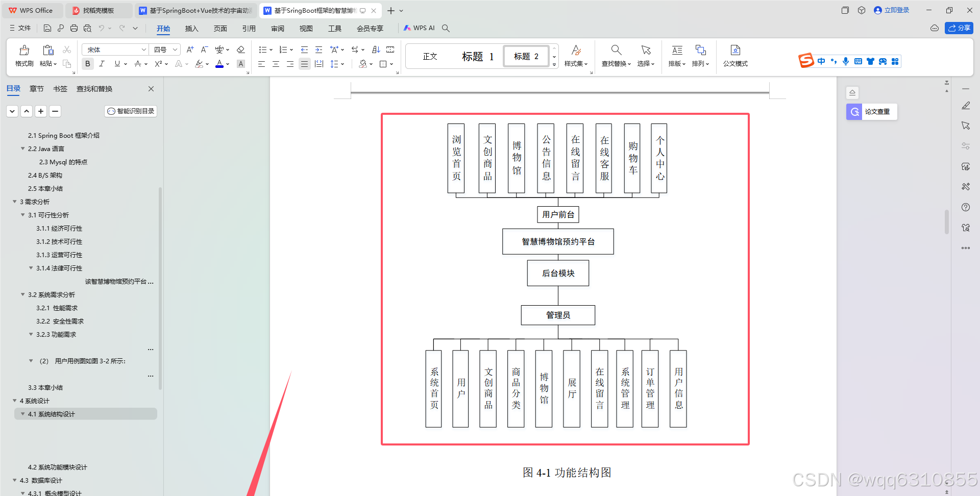This screenshot has width=980, height=496.
Task: Click the Arrange objects icon
Action: point(700,50)
